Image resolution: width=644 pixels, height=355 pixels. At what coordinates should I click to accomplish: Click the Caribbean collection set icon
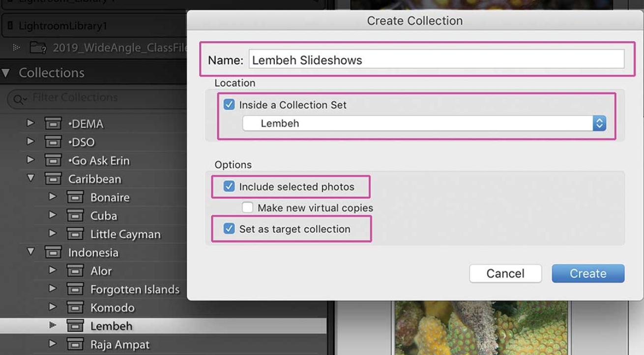53,179
